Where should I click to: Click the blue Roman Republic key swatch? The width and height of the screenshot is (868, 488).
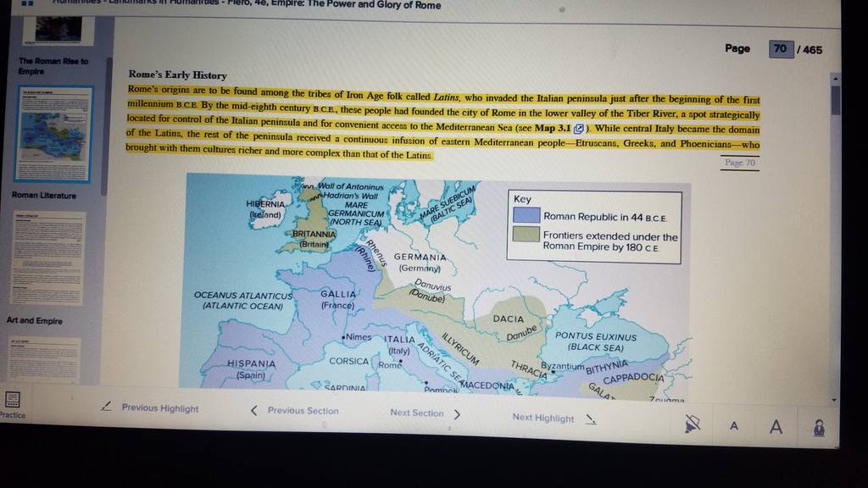tap(526, 214)
